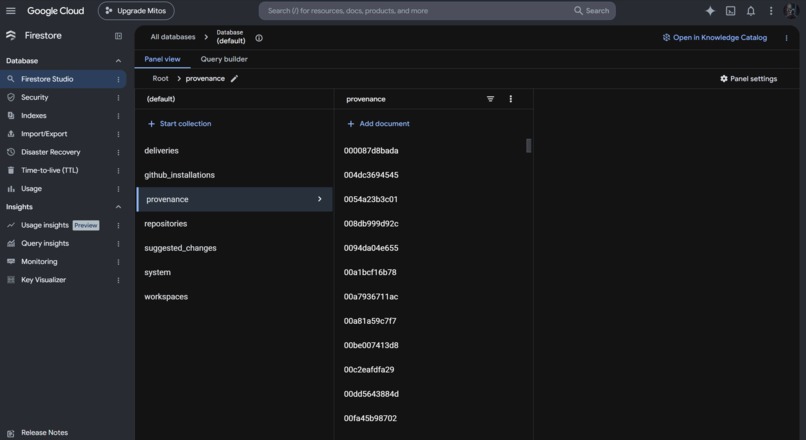
Task: Select the repositories collection
Action: pos(234,224)
